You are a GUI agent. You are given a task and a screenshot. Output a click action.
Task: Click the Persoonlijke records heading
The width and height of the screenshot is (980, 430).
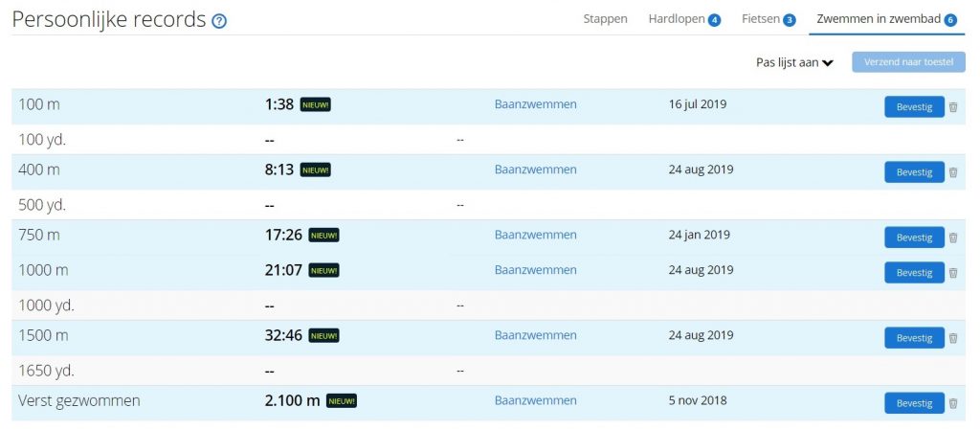(x=109, y=20)
